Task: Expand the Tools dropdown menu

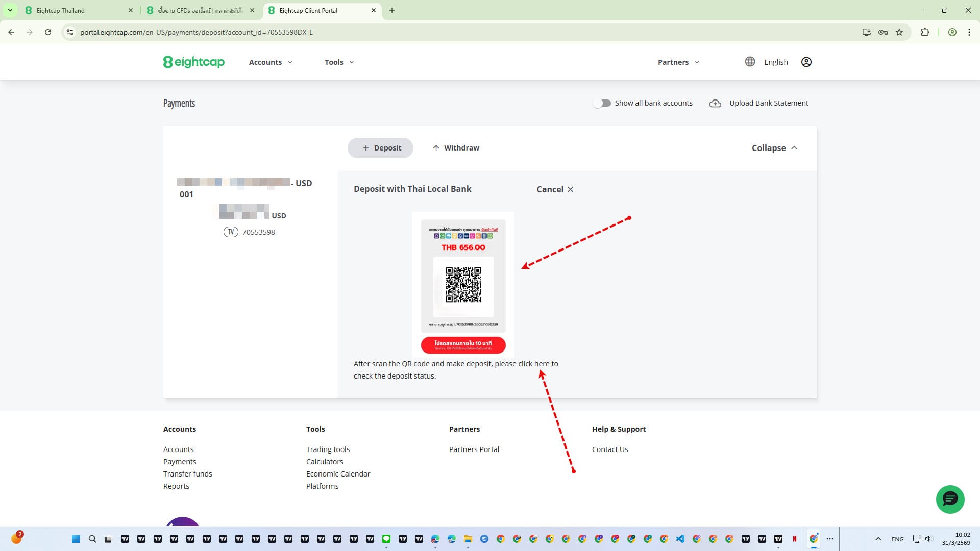Action: point(339,62)
